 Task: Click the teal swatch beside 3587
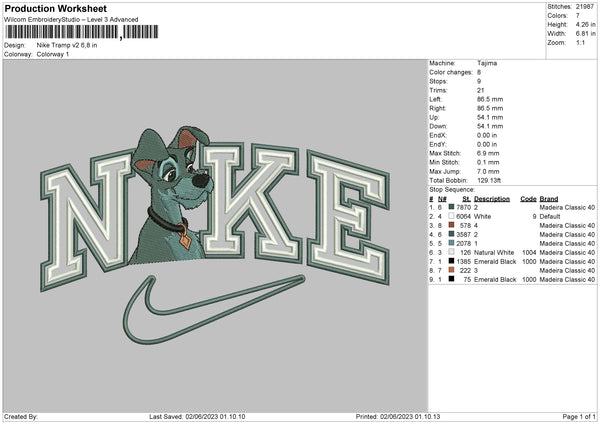click(x=451, y=234)
